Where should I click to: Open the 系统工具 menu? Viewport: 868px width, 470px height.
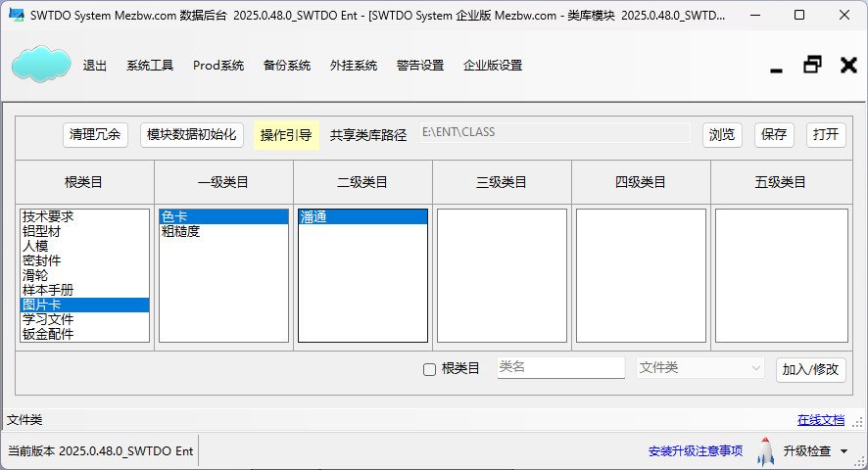150,66
